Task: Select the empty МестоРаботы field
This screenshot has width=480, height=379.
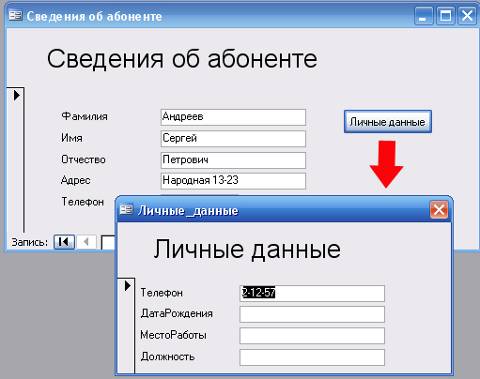Action: [x=312, y=336]
